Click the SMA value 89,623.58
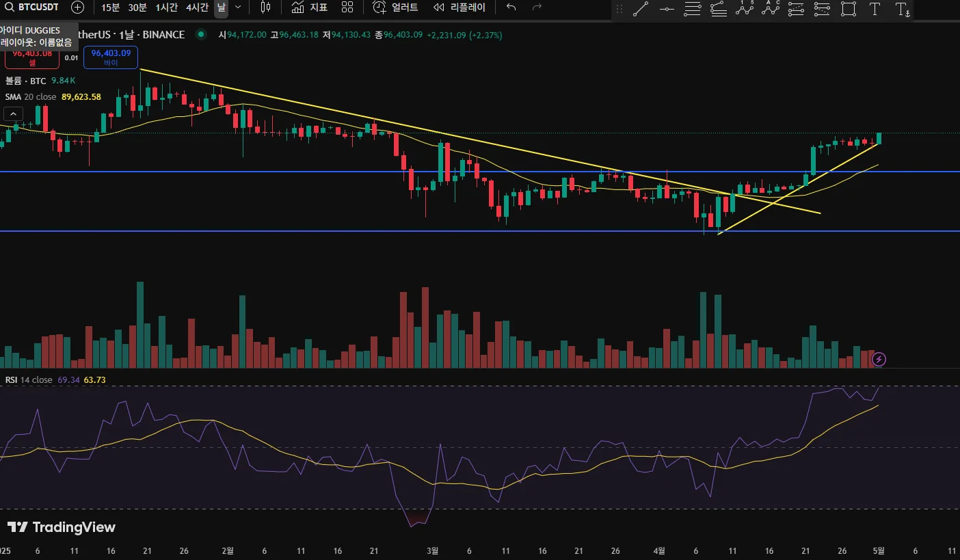 click(x=81, y=97)
